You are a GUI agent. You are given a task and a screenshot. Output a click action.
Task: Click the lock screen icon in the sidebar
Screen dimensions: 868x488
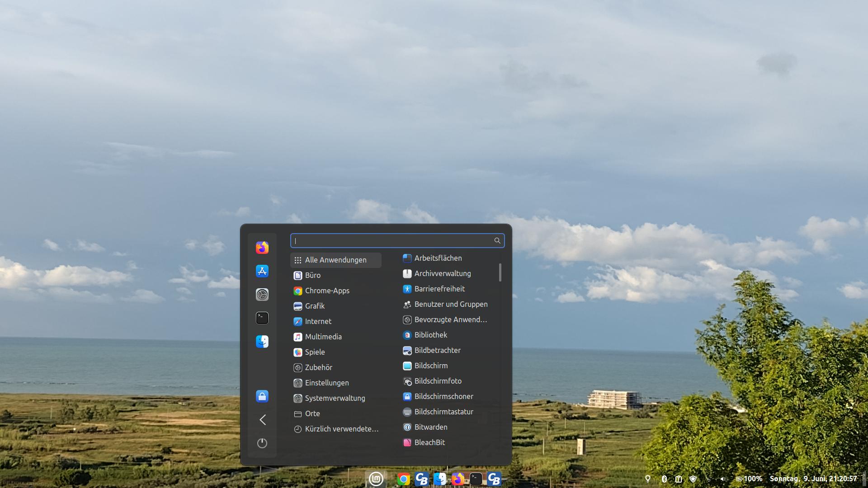[x=262, y=396]
